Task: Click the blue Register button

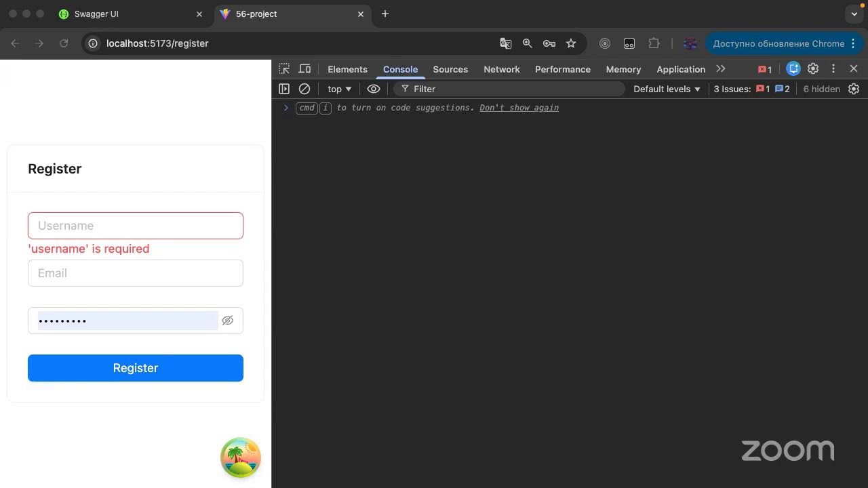Action: tap(136, 368)
